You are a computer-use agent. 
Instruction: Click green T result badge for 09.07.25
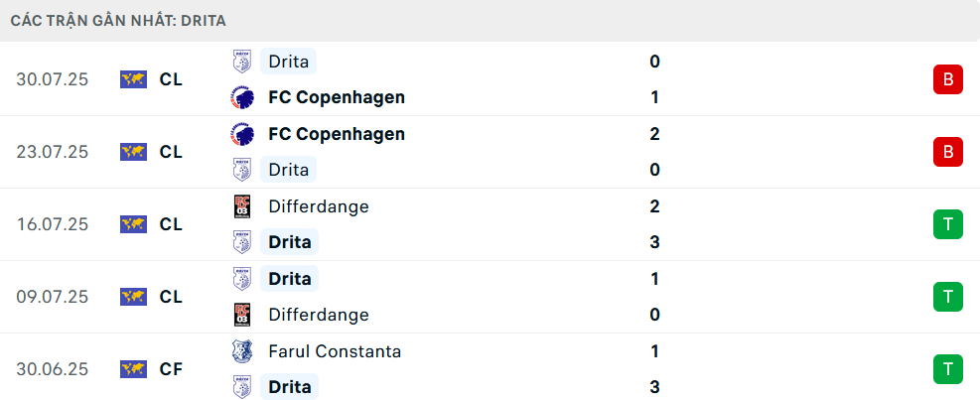click(x=948, y=297)
